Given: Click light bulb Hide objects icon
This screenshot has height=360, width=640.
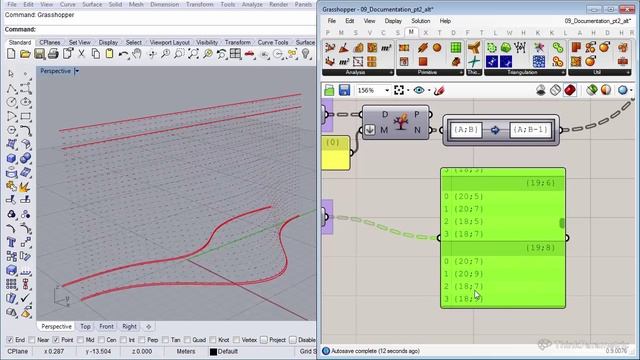Looking at the screenshot, I should click(x=305, y=54).
